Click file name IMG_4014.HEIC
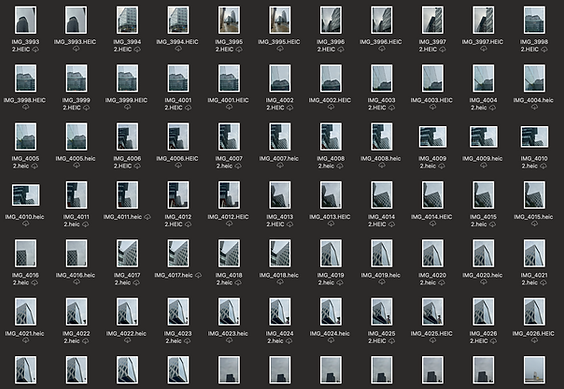Screen dimensions: 564x389 [432, 217]
